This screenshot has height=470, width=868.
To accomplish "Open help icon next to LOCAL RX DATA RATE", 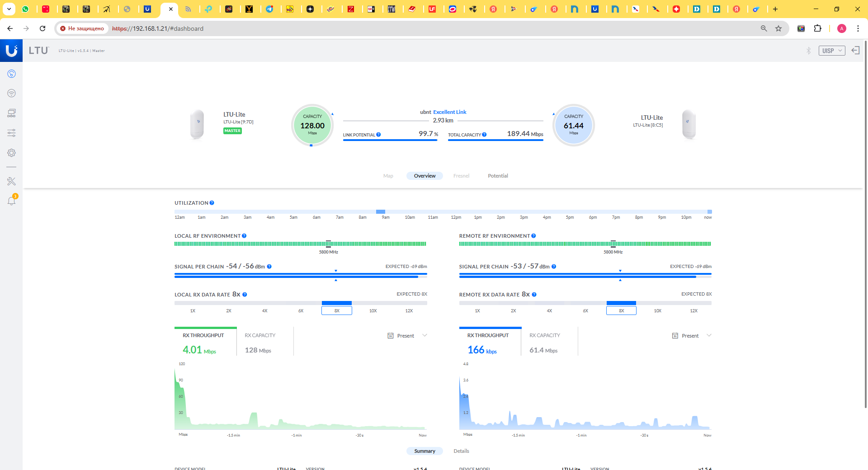I will pos(245,295).
